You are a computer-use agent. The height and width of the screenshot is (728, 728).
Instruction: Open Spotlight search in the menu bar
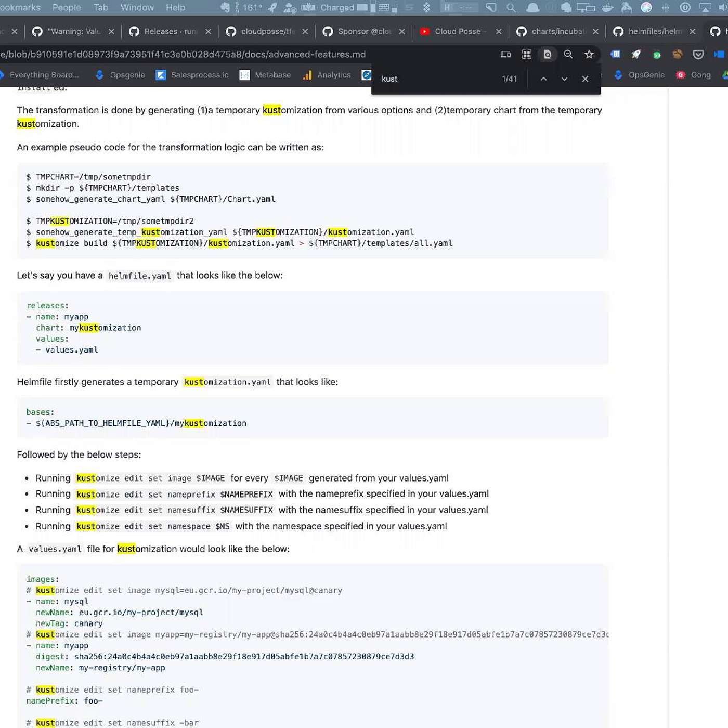(x=511, y=8)
